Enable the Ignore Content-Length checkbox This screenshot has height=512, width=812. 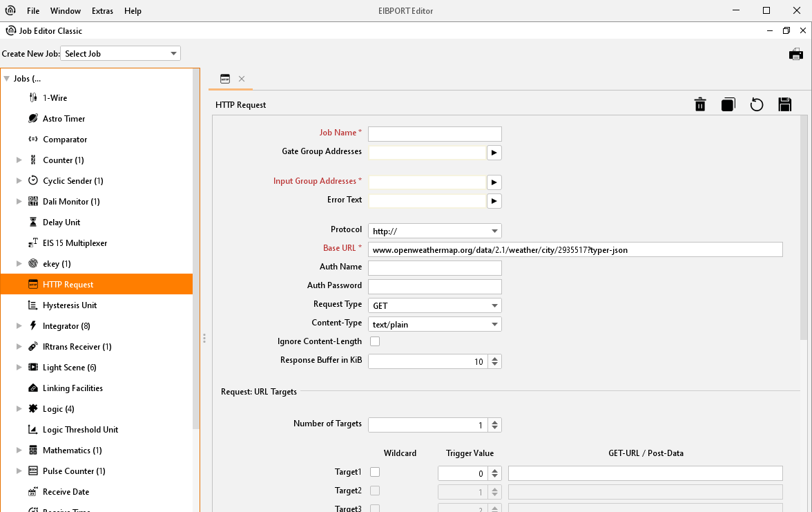375,341
